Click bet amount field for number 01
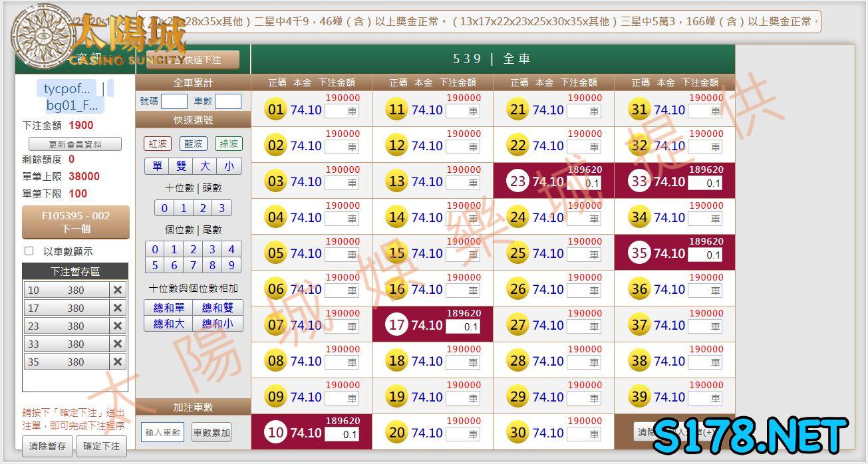Image resolution: width=868 pixels, height=464 pixels. pyautogui.click(x=342, y=112)
